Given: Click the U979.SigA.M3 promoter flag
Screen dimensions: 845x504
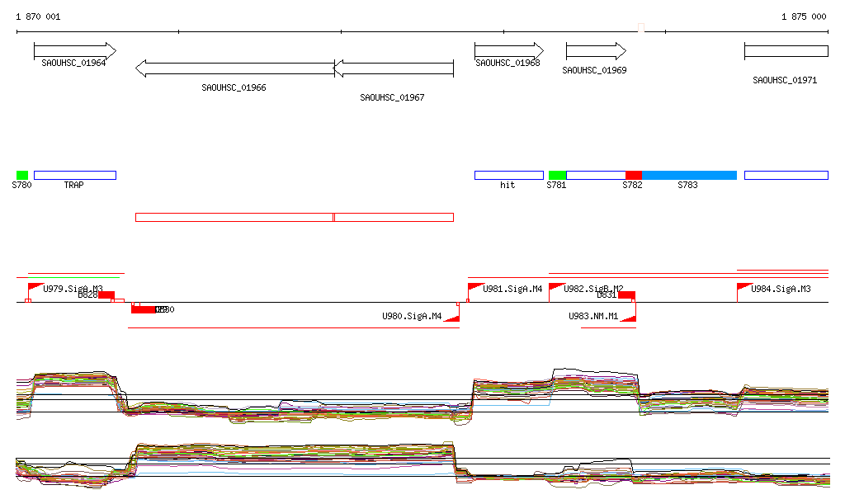Looking at the screenshot, I should click(35, 287).
